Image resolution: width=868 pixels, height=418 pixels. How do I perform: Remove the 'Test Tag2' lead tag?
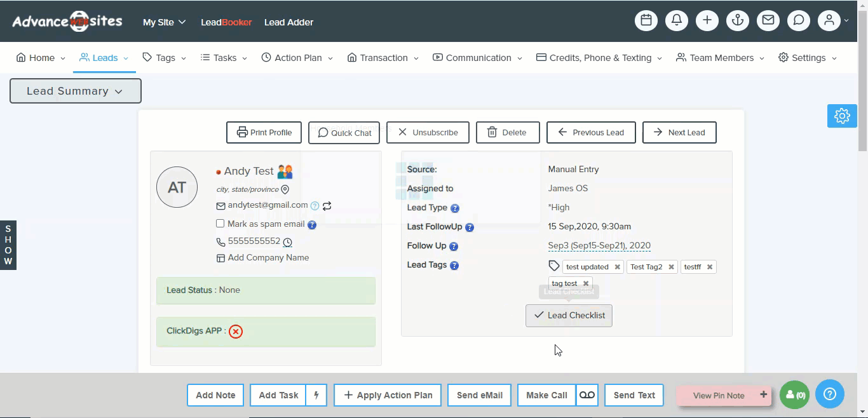pos(671,267)
